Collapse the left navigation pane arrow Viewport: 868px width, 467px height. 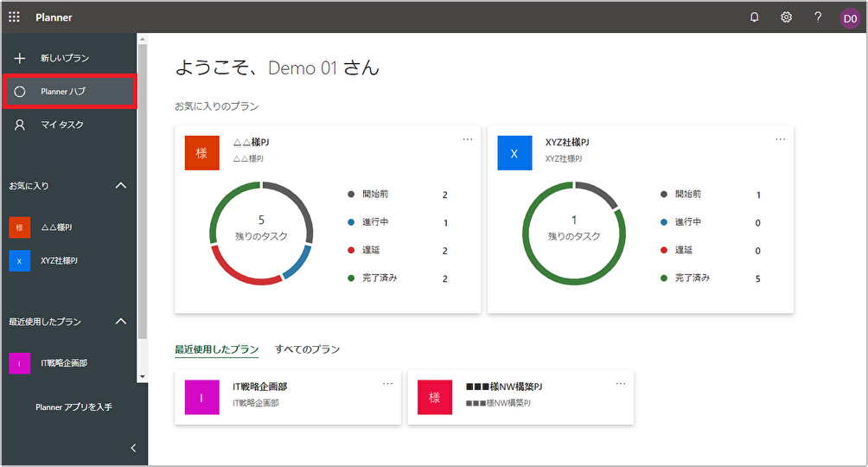click(x=133, y=448)
